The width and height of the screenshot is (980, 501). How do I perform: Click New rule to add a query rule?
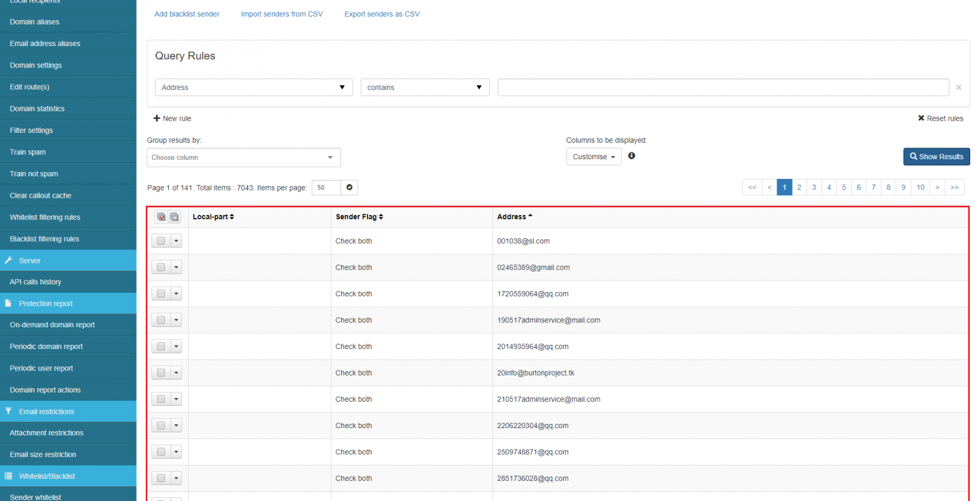pos(172,118)
